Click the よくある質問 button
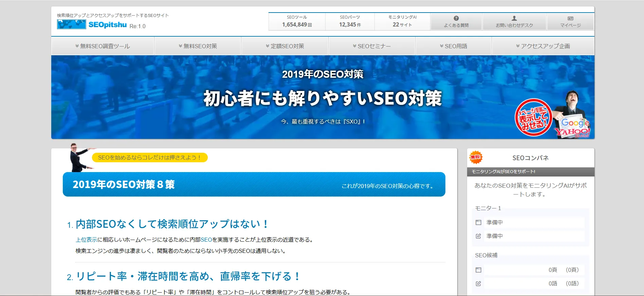The height and width of the screenshot is (296, 644). [456, 22]
